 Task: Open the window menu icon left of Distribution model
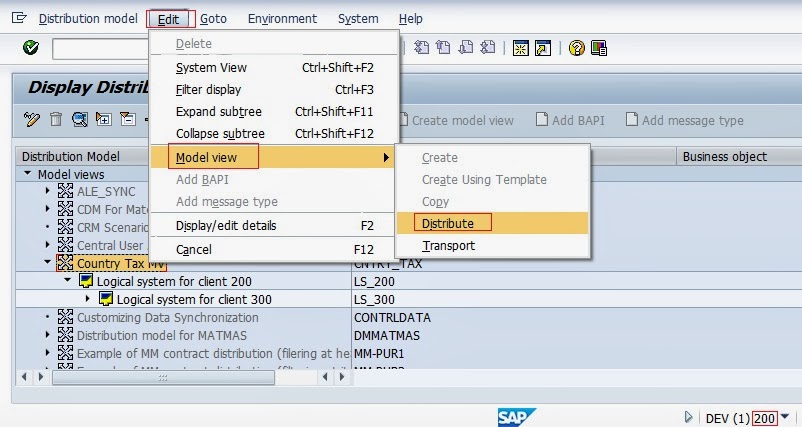(19, 18)
